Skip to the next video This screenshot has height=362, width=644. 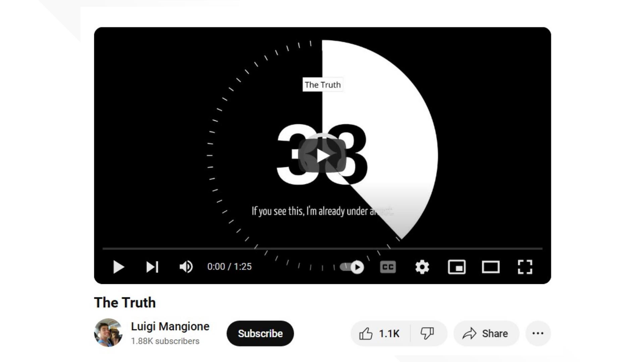152,267
